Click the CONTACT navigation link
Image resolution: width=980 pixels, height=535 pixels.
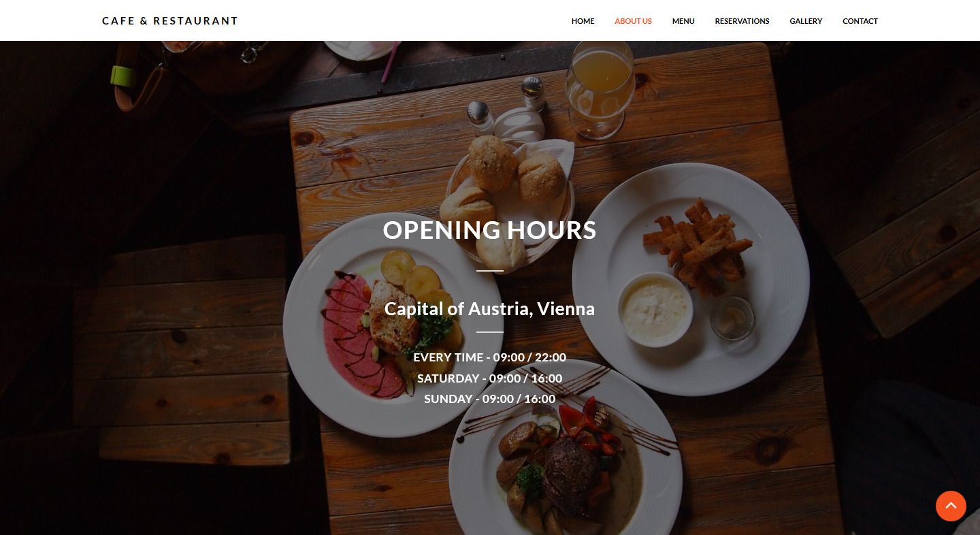coord(860,21)
